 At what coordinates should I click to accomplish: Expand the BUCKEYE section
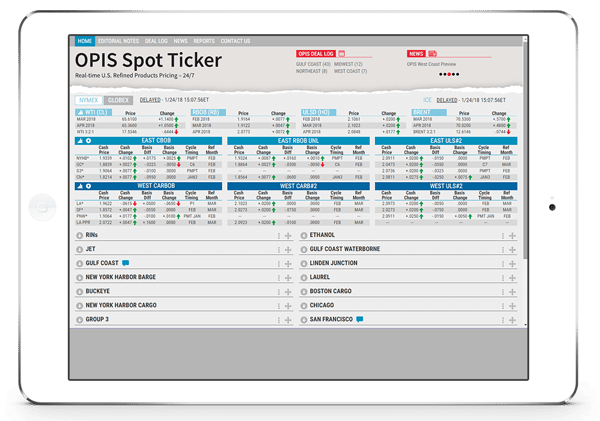click(80, 292)
